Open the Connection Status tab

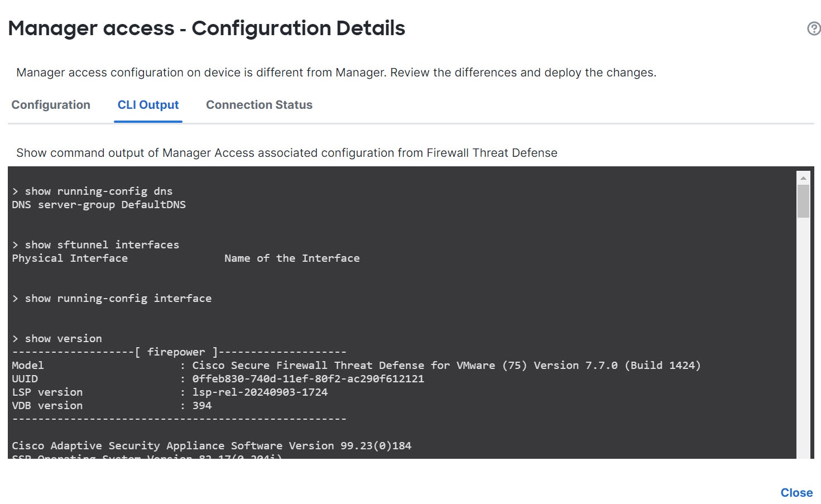pos(259,105)
